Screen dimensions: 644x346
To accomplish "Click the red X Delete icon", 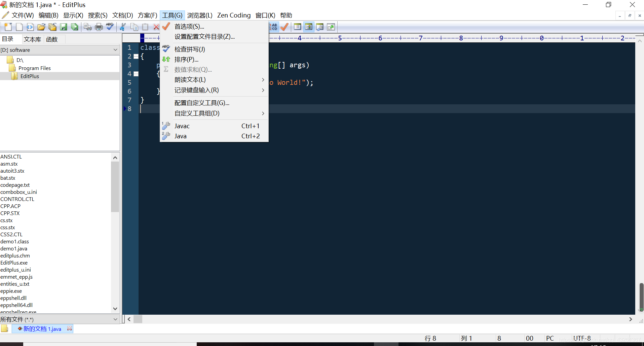I will point(156,27).
